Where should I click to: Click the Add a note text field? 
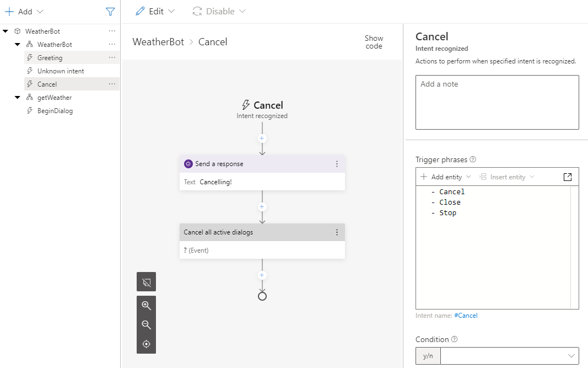pos(497,102)
